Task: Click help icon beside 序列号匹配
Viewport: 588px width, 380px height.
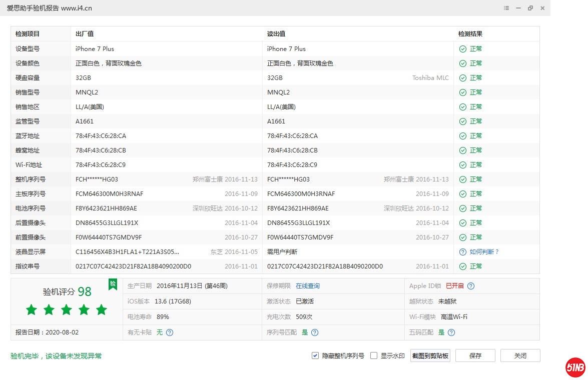Action: (315, 332)
